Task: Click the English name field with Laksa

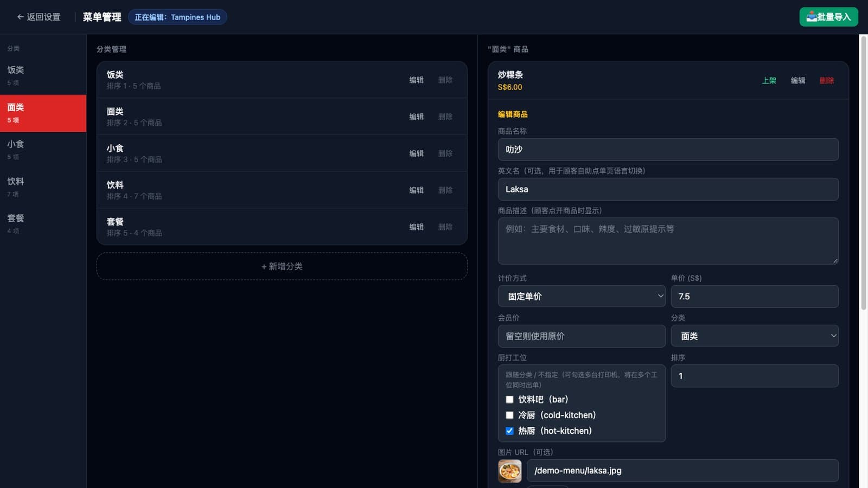Action: (x=668, y=189)
